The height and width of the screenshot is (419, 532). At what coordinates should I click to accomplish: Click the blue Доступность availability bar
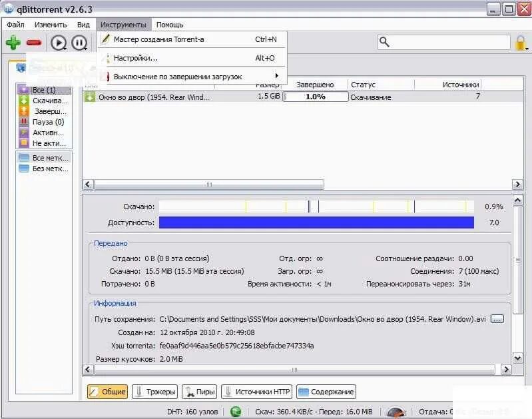tap(316, 222)
